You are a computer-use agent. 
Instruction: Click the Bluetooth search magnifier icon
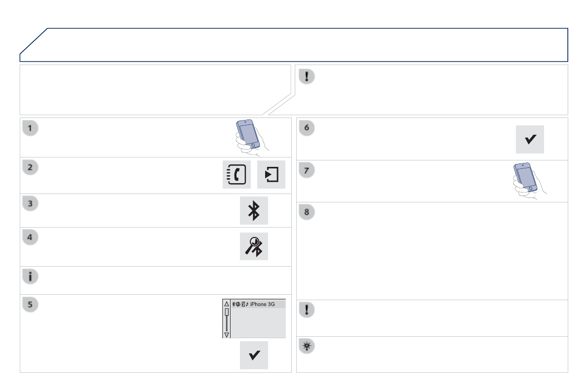coord(254,246)
